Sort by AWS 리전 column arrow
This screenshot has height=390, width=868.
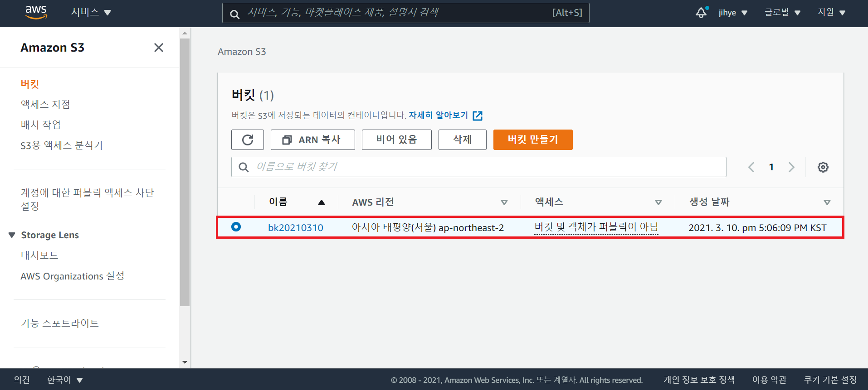pyautogui.click(x=504, y=202)
